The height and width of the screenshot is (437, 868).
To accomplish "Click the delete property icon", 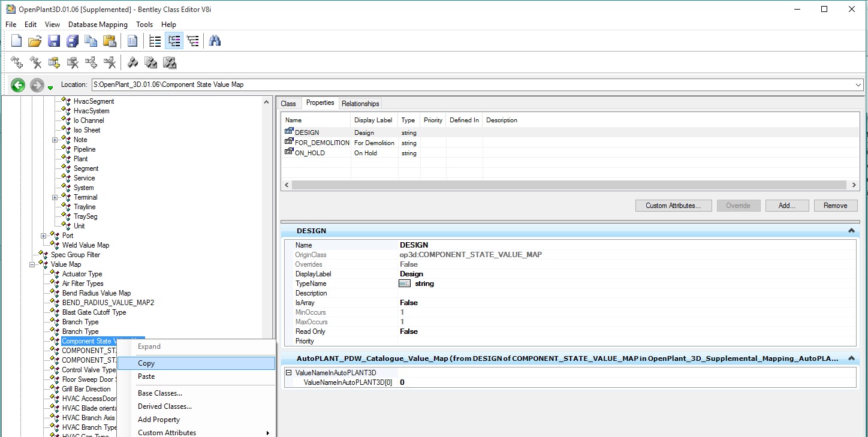I will click(x=73, y=62).
